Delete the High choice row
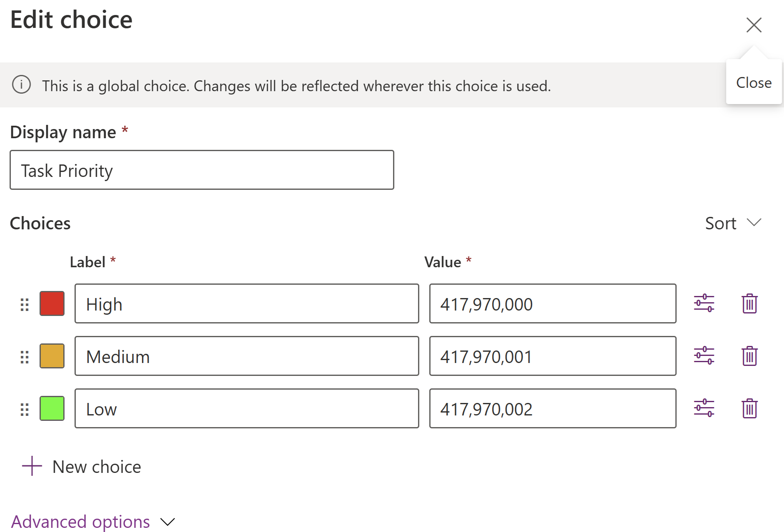The image size is (784, 532). tap(749, 304)
